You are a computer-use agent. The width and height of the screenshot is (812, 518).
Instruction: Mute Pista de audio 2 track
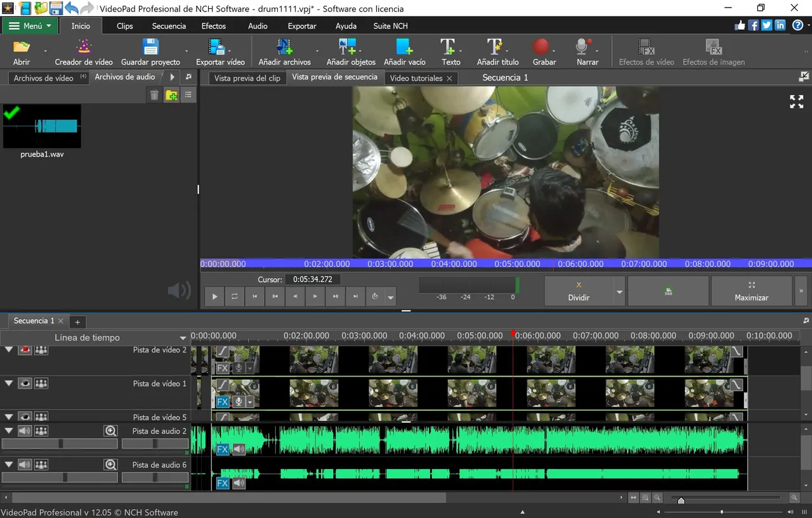[x=25, y=431]
